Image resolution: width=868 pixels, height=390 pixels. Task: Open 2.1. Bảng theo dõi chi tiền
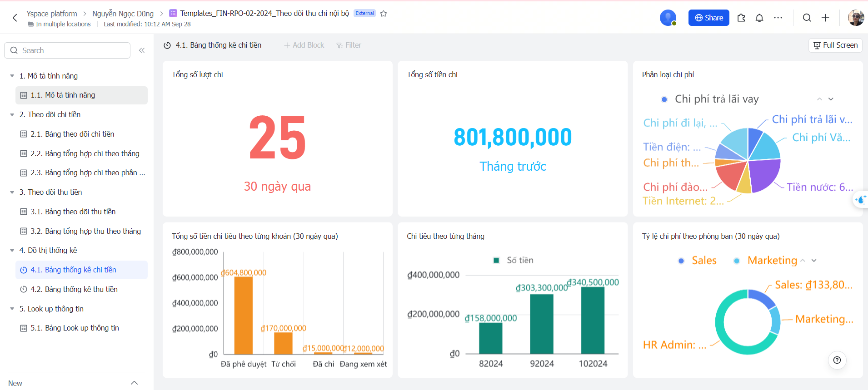(x=81, y=134)
